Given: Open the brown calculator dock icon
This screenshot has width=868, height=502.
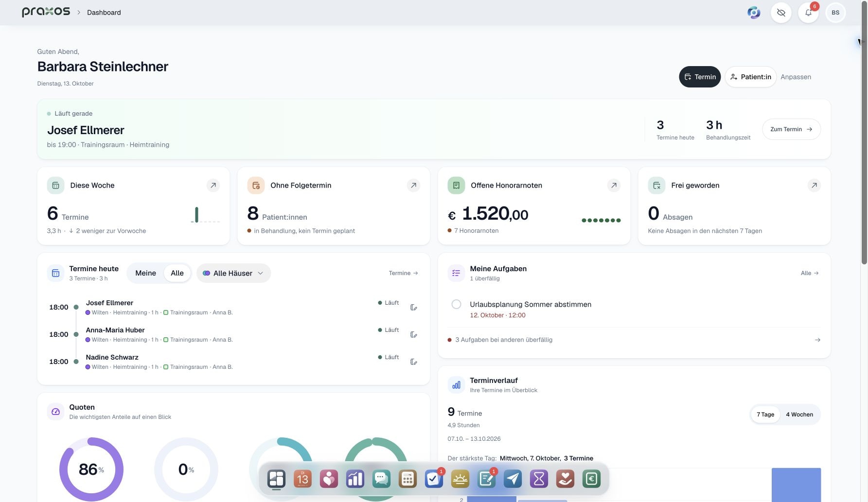Looking at the screenshot, I should point(407,479).
